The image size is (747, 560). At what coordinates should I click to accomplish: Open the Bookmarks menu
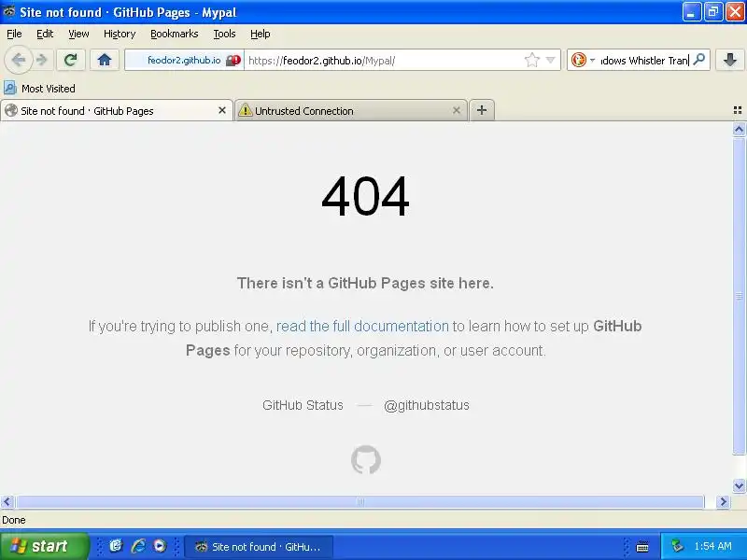[x=175, y=34]
